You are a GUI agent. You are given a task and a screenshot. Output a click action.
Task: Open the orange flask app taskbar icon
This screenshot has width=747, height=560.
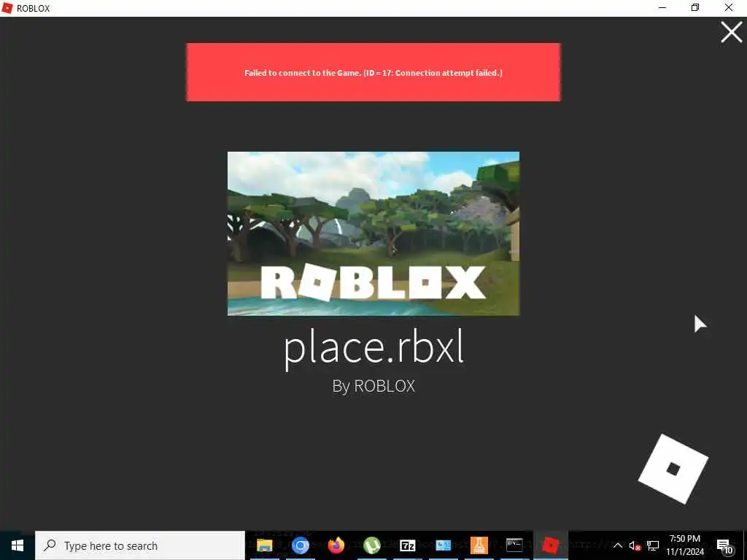coord(479,545)
